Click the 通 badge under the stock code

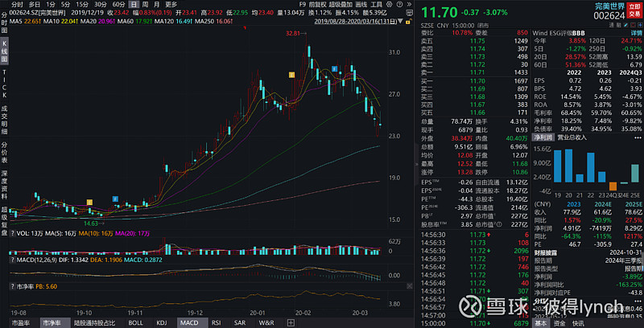(612, 26)
